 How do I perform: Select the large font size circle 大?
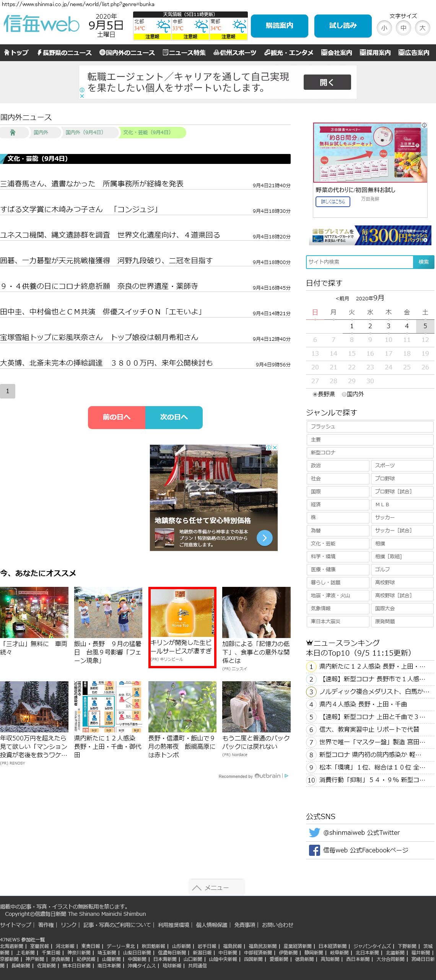tap(422, 28)
